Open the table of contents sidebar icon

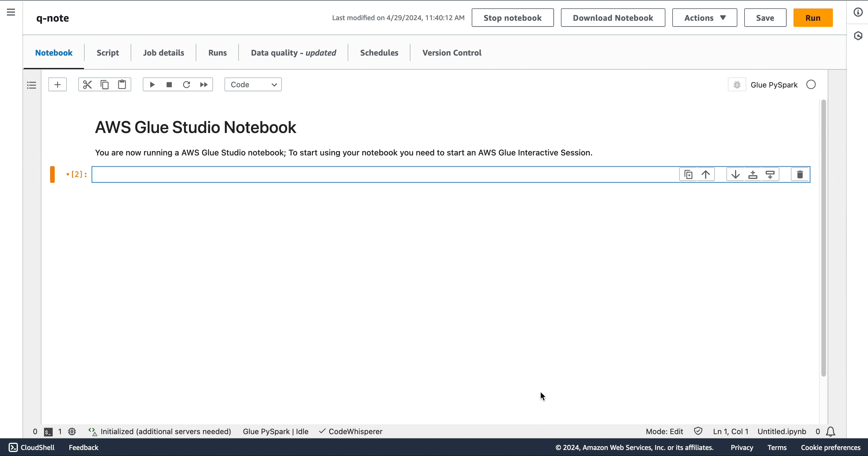coord(32,85)
